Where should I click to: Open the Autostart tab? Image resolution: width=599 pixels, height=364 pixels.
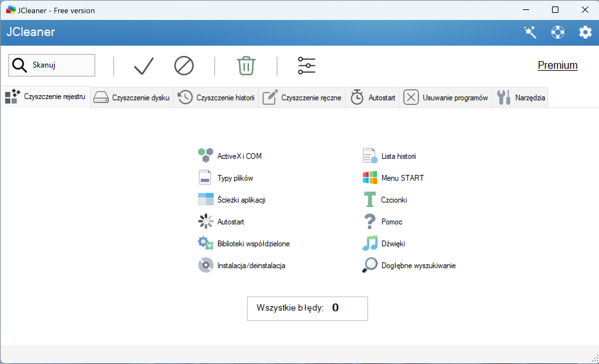[x=372, y=97]
